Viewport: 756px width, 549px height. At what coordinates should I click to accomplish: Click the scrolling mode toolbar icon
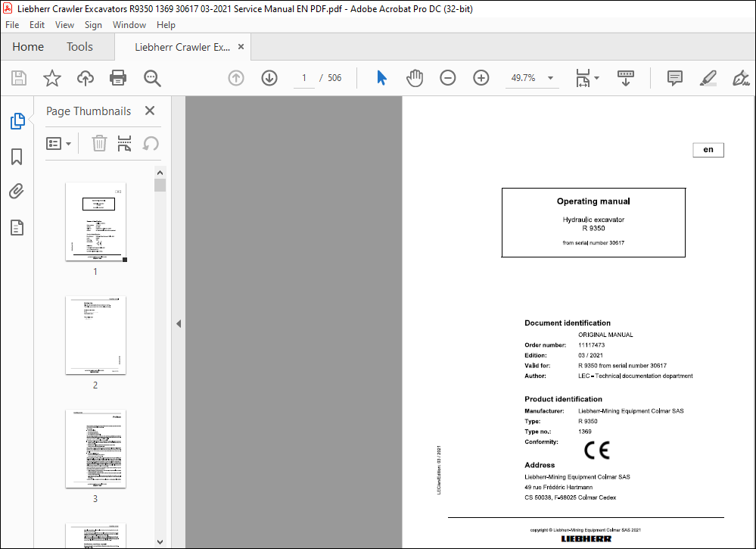coord(625,78)
